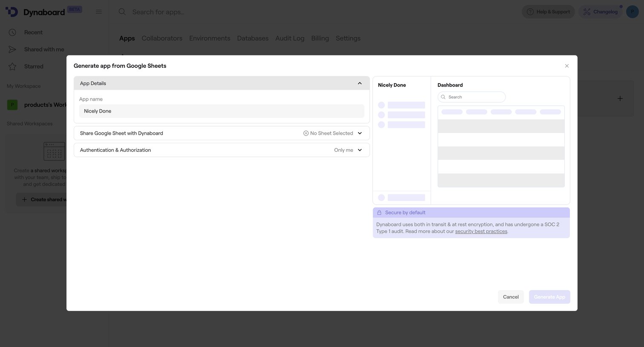Click the Starred star icon
The image size is (644, 347).
12,67
